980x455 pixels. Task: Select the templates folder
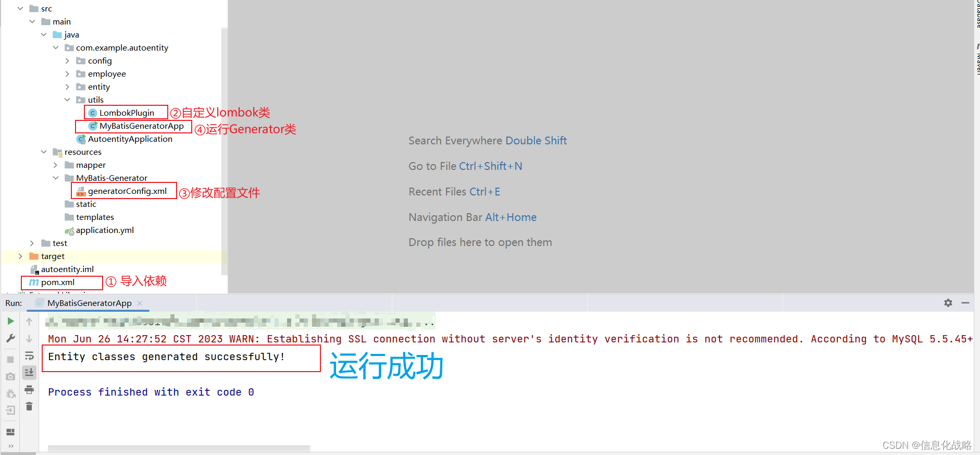click(95, 217)
